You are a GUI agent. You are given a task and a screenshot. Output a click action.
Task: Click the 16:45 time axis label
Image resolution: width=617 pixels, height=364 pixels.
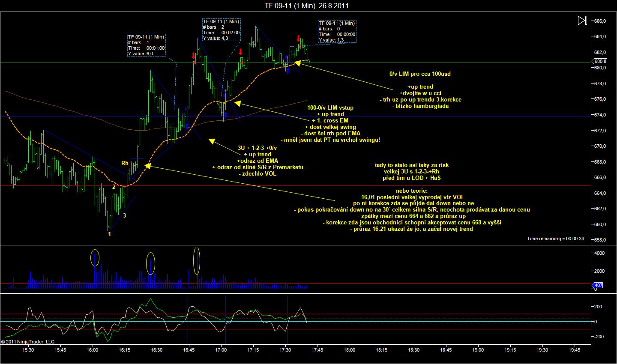(189, 350)
